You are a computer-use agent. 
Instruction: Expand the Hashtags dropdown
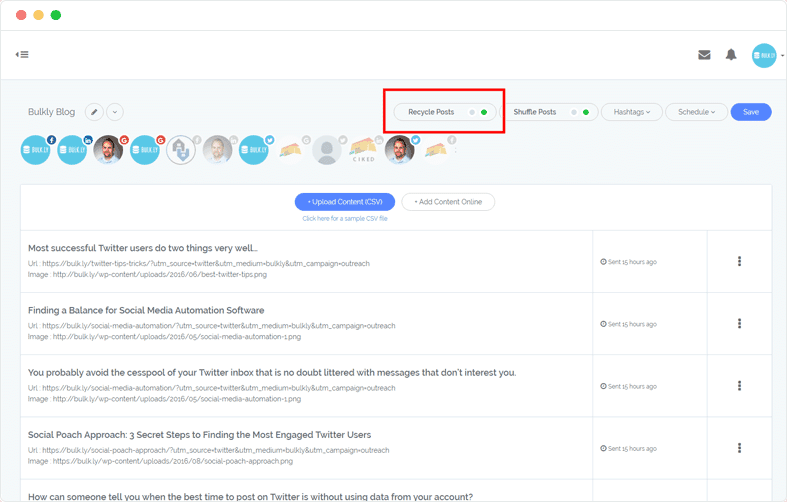tap(631, 112)
